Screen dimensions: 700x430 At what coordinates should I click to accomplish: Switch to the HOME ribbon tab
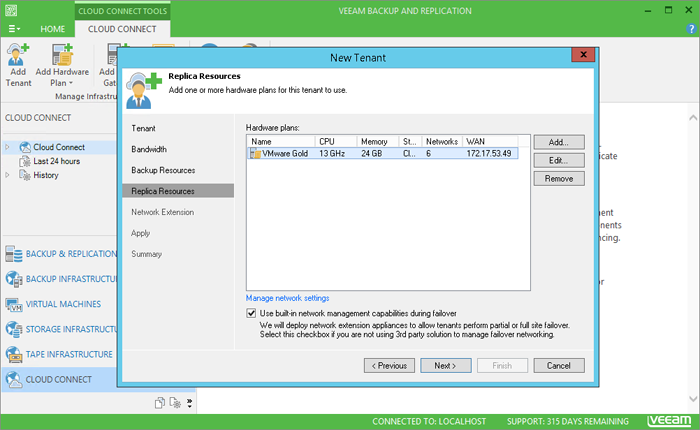52,29
